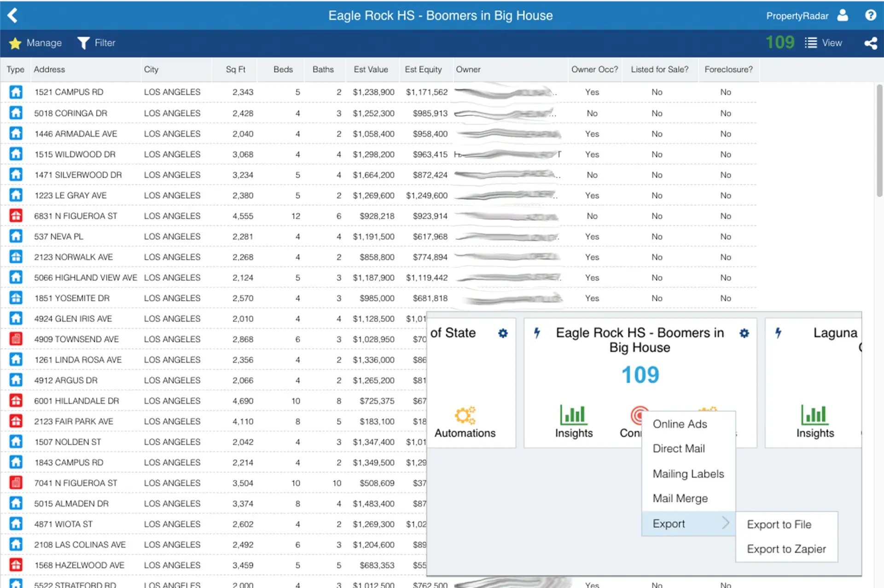
Task: Select Export to Zapier option
Action: point(786,549)
